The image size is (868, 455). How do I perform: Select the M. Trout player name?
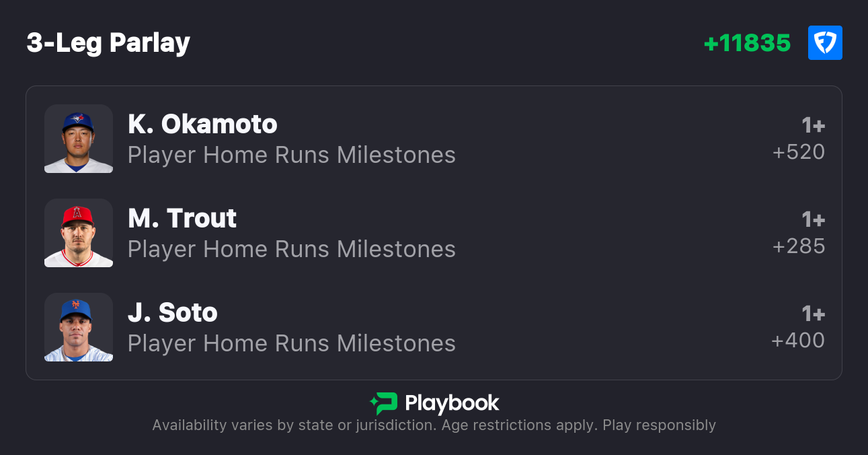coord(182,218)
